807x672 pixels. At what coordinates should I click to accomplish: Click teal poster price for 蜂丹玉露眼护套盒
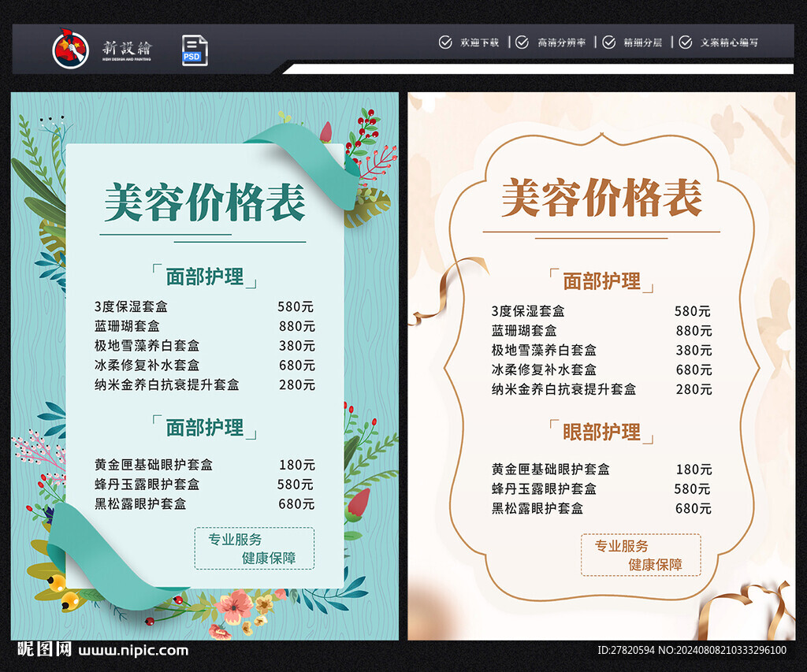pos(296,485)
